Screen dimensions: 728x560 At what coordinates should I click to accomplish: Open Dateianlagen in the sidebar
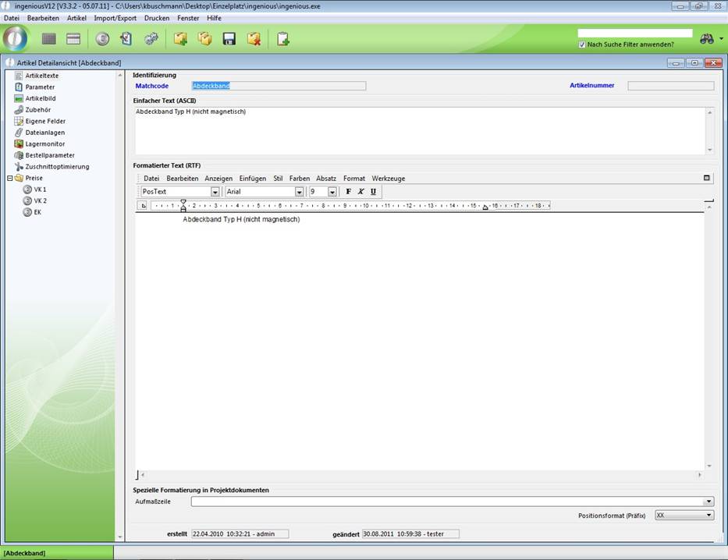(44, 133)
